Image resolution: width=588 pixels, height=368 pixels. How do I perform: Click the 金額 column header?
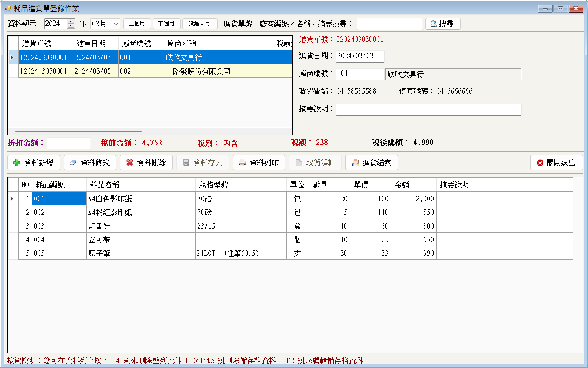414,185
